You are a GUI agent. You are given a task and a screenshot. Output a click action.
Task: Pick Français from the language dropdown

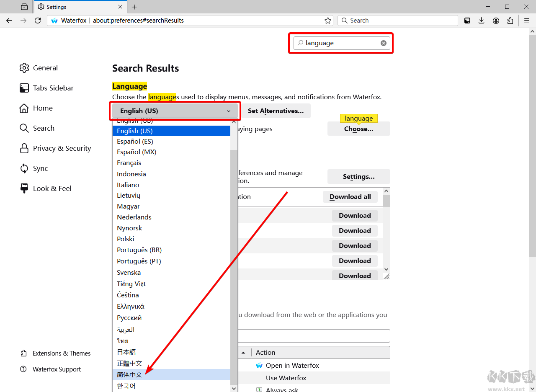coord(129,163)
